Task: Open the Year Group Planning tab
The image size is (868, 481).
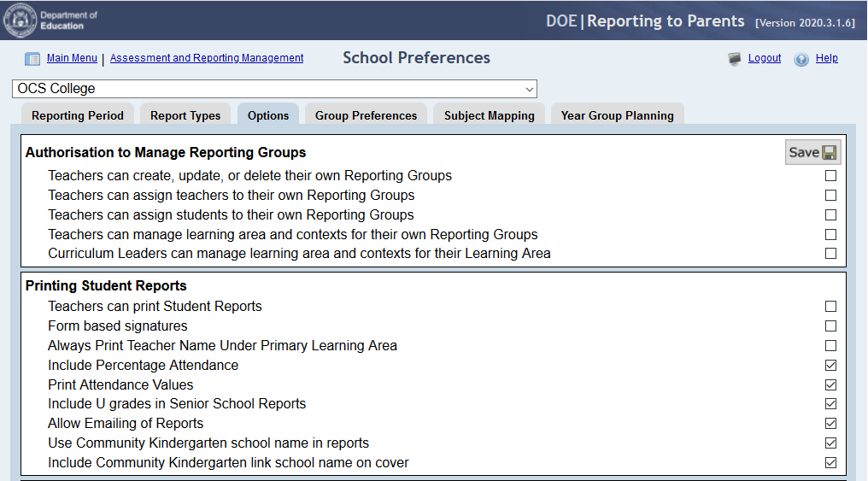Action: pyautogui.click(x=617, y=115)
